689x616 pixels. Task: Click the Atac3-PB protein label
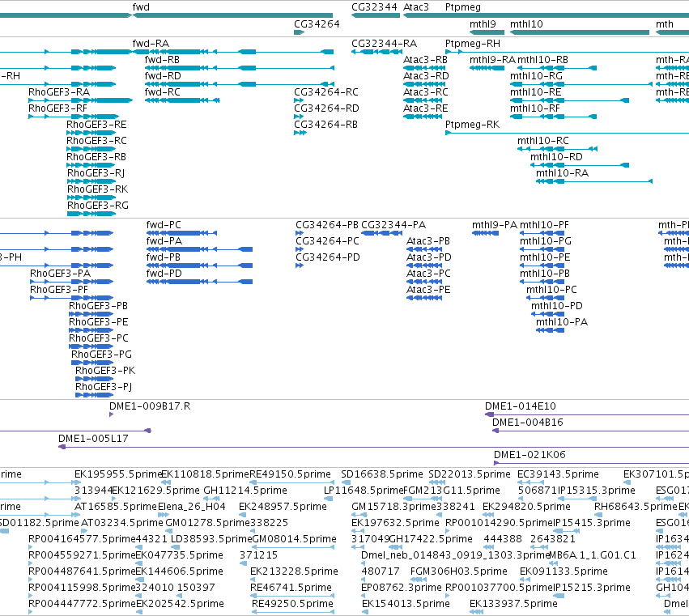point(428,241)
